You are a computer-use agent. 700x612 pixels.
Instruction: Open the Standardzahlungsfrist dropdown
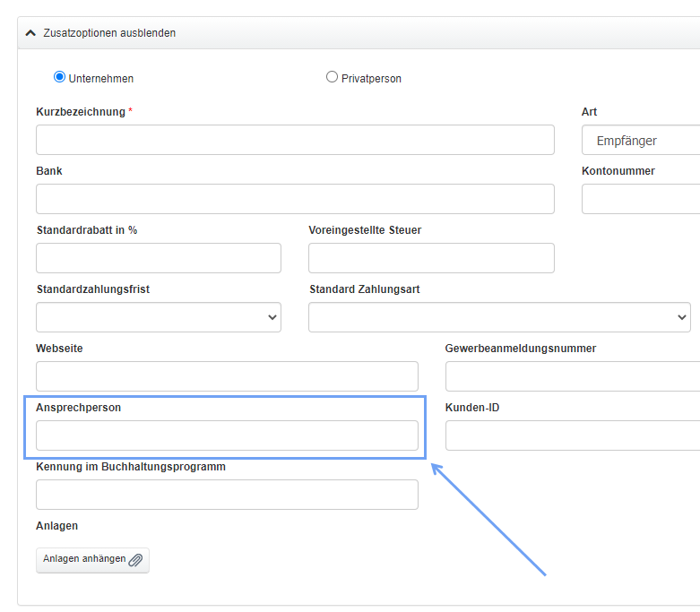coord(159,317)
